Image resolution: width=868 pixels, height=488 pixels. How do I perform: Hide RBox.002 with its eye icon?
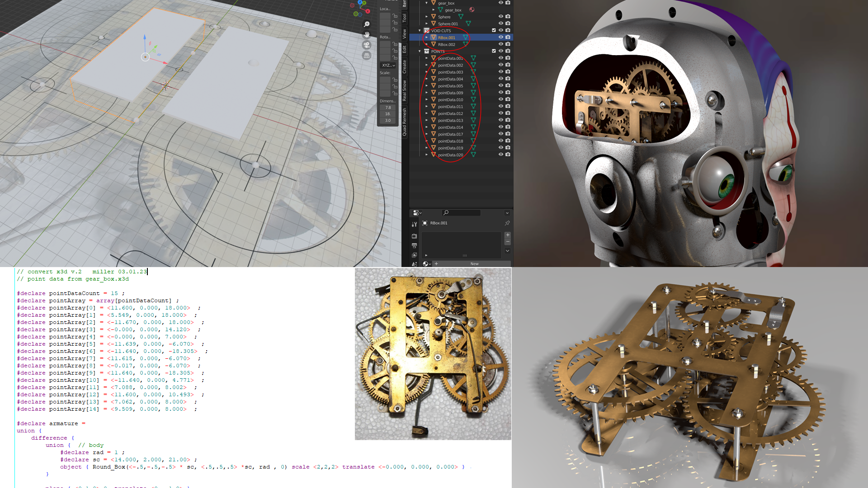(x=501, y=44)
